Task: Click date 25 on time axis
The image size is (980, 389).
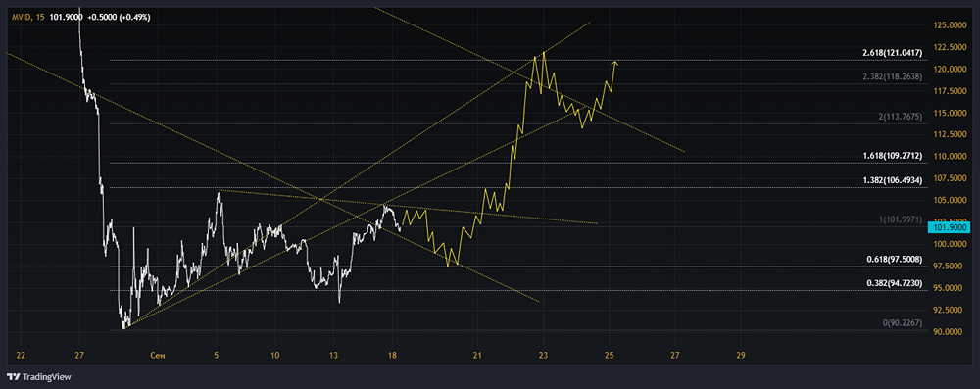Action: [610, 356]
